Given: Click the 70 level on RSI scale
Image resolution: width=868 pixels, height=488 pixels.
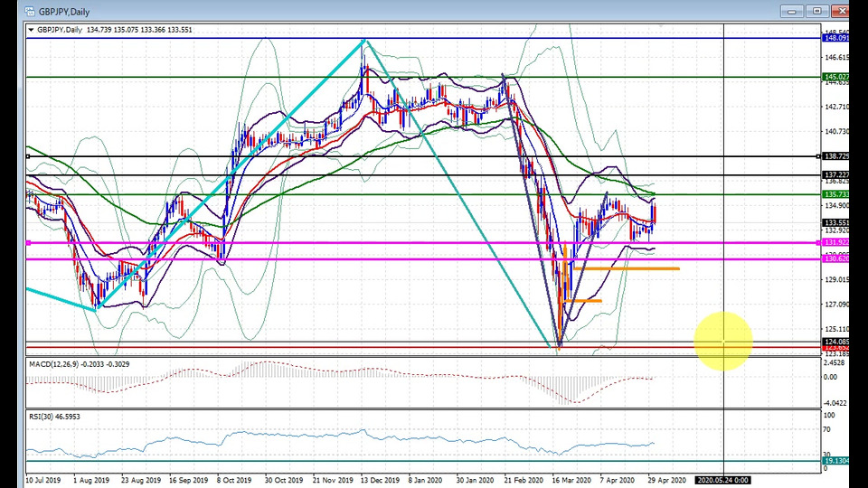Looking at the screenshot, I should 827,429.
